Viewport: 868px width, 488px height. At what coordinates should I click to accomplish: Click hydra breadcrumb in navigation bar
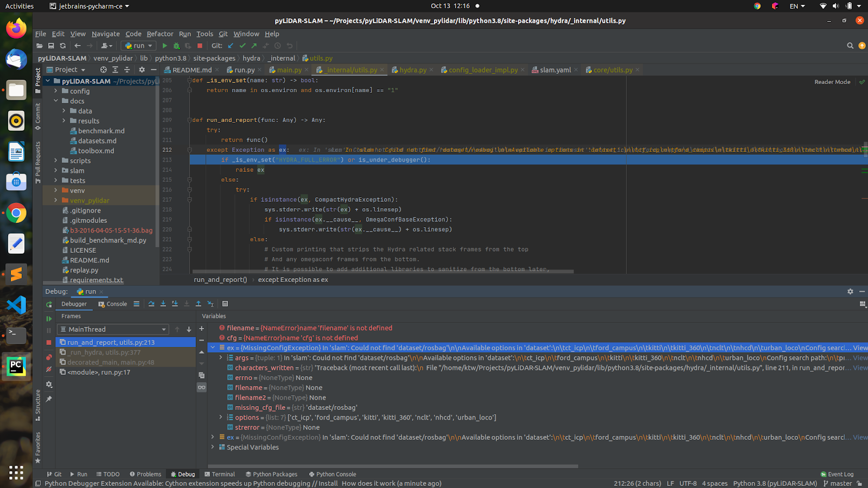point(251,58)
